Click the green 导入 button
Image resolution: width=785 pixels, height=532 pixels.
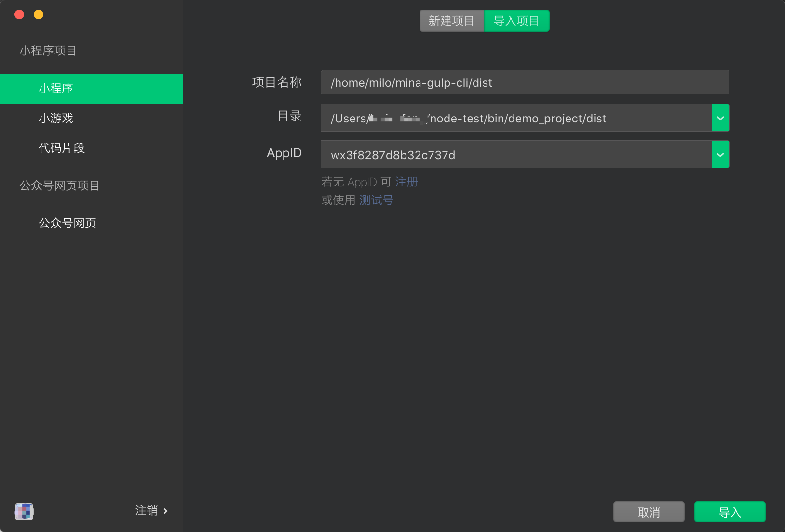730,512
